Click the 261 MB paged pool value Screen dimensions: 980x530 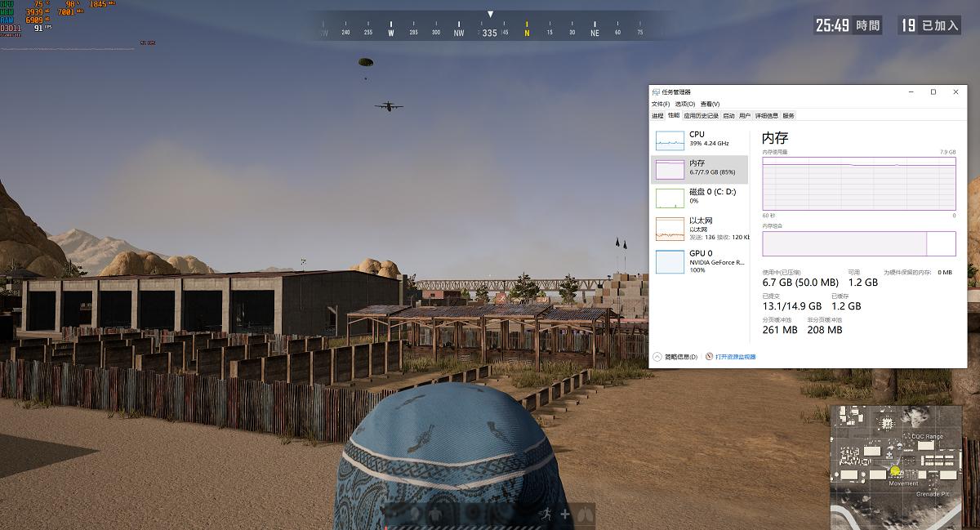tap(780, 331)
